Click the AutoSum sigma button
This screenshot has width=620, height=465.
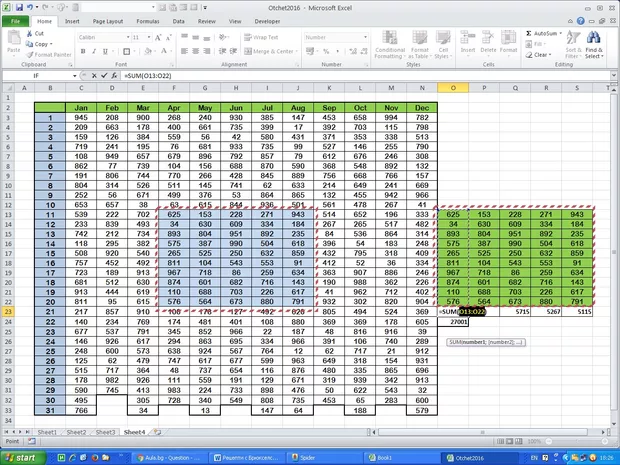pos(541,34)
